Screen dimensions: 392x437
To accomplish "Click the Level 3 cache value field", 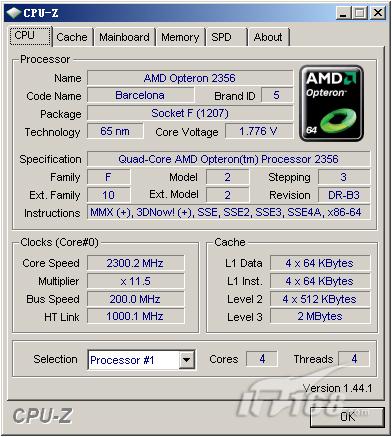I will click(320, 316).
